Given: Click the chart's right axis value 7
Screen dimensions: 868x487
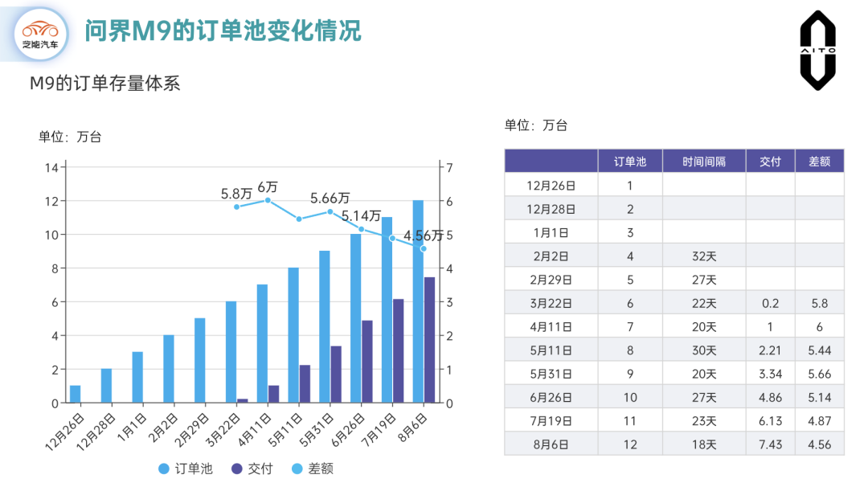Looking at the screenshot, I should click(449, 168).
